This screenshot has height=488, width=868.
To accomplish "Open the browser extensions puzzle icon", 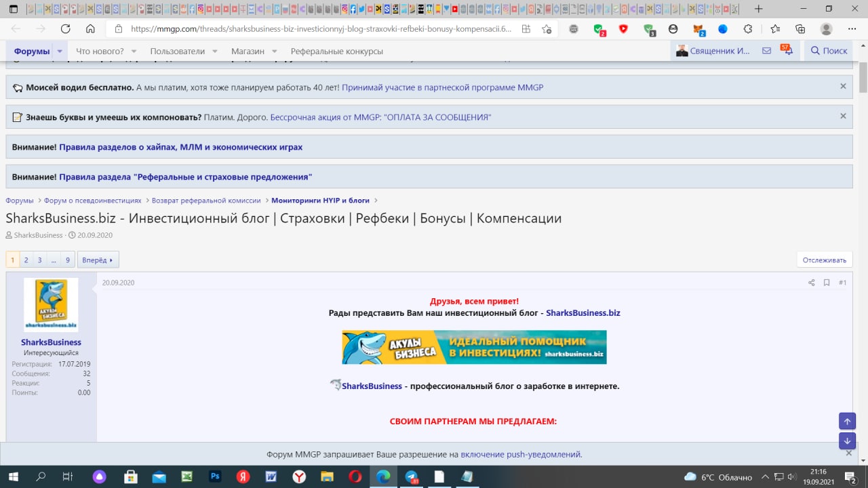I will tap(748, 29).
